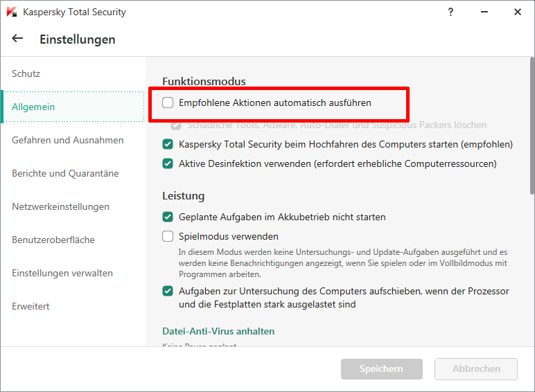The height and width of the screenshot is (392, 535).
Task: Click the Speichern button
Action: [x=381, y=369]
